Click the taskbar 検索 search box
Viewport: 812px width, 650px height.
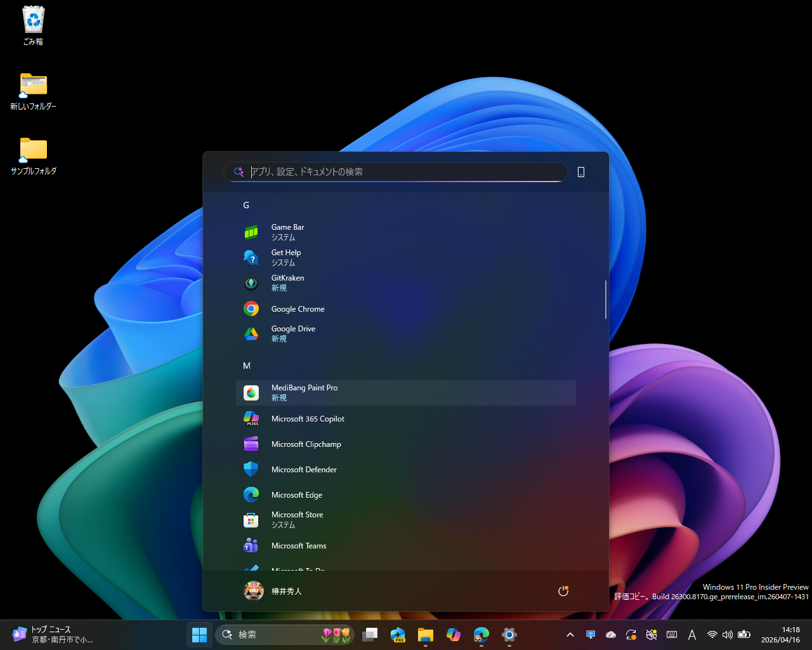click(x=285, y=635)
